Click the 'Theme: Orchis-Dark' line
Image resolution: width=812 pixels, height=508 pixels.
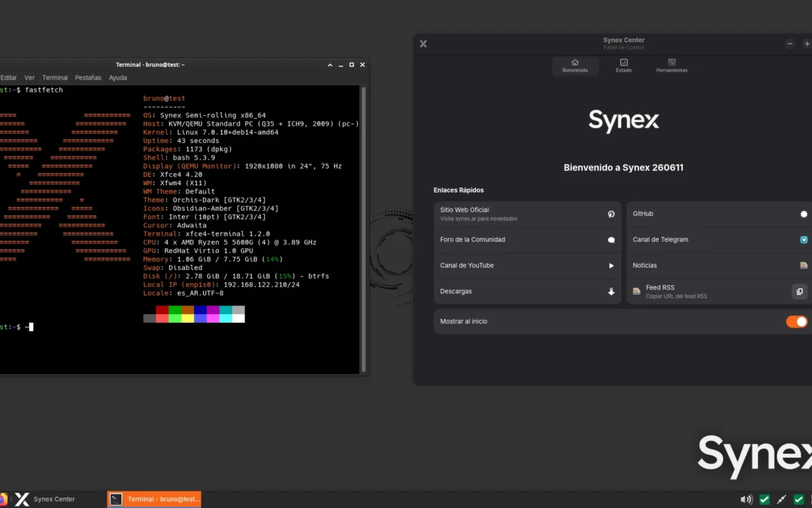(x=205, y=200)
